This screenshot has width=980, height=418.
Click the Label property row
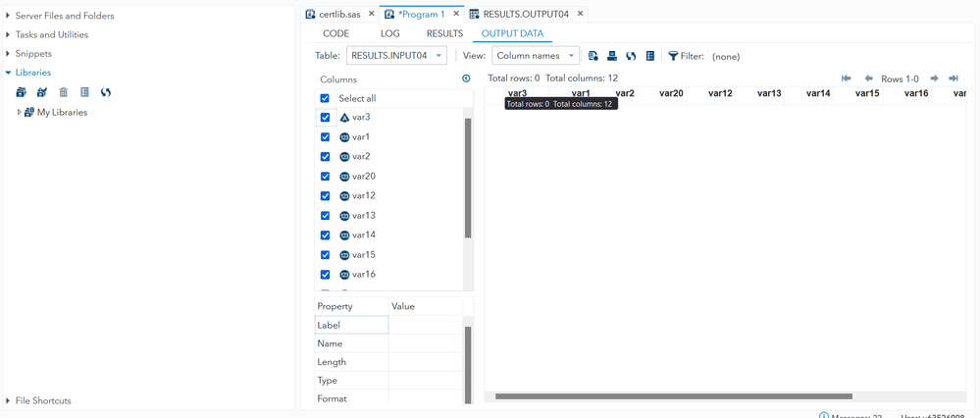pyautogui.click(x=388, y=325)
